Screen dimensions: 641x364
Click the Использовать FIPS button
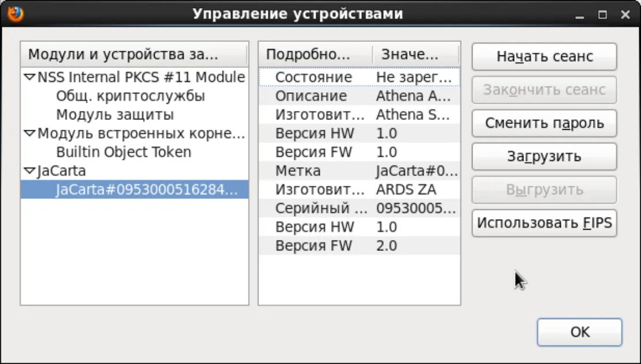click(x=544, y=223)
